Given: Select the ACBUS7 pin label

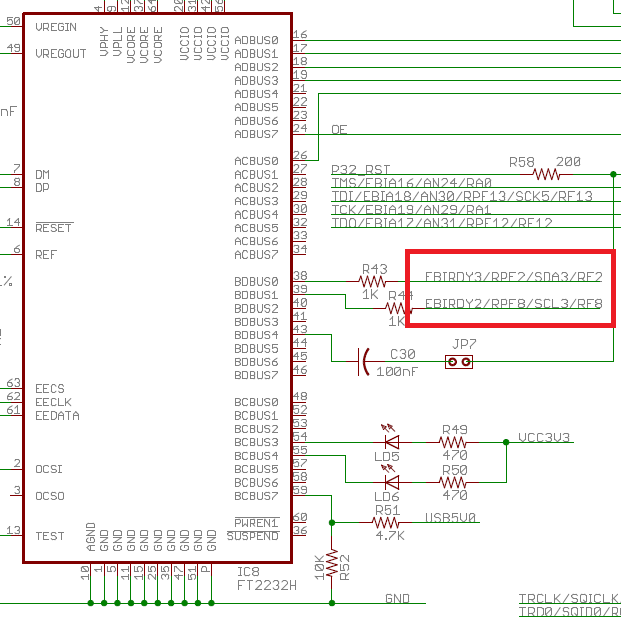Looking at the screenshot, I should click(x=257, y=255).
